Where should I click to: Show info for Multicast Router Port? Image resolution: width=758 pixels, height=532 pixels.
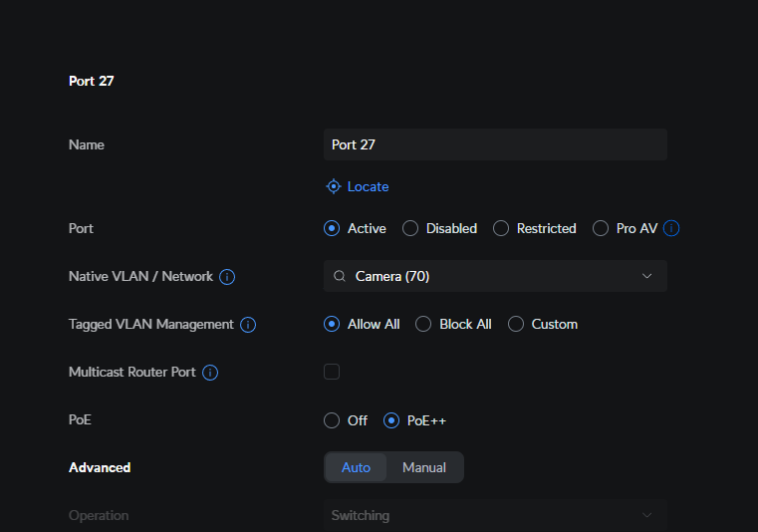(x=210, y=373)
